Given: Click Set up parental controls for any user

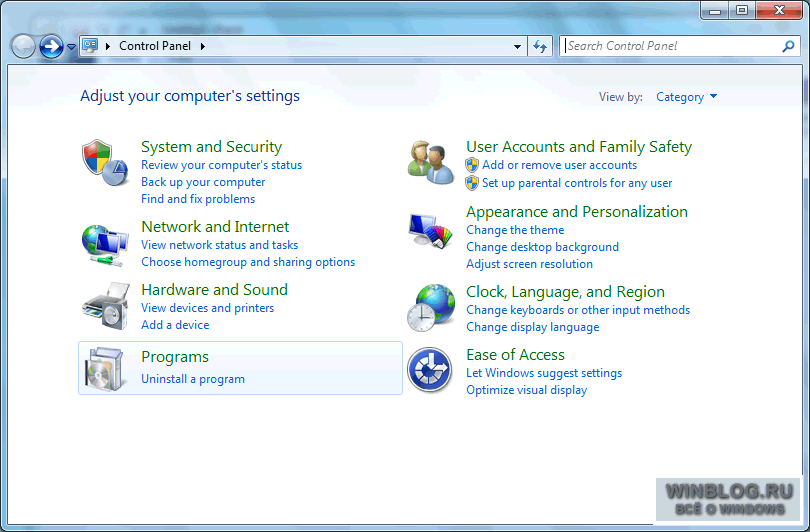Looking at the screenshot, I should coord(577,183).
